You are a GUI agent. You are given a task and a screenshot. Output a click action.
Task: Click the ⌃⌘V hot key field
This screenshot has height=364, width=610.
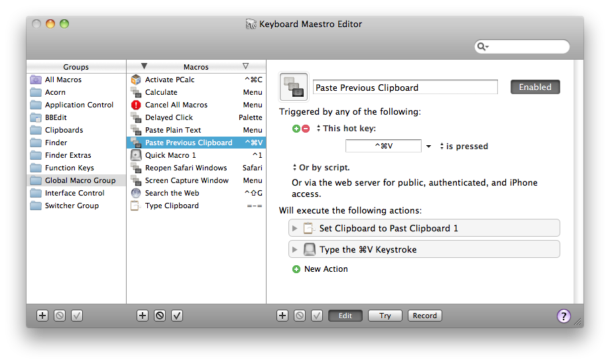383,146
